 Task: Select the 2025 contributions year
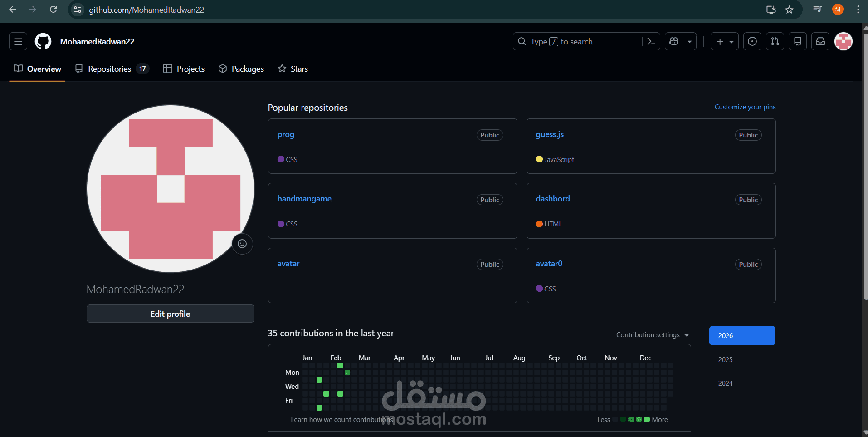726,359
